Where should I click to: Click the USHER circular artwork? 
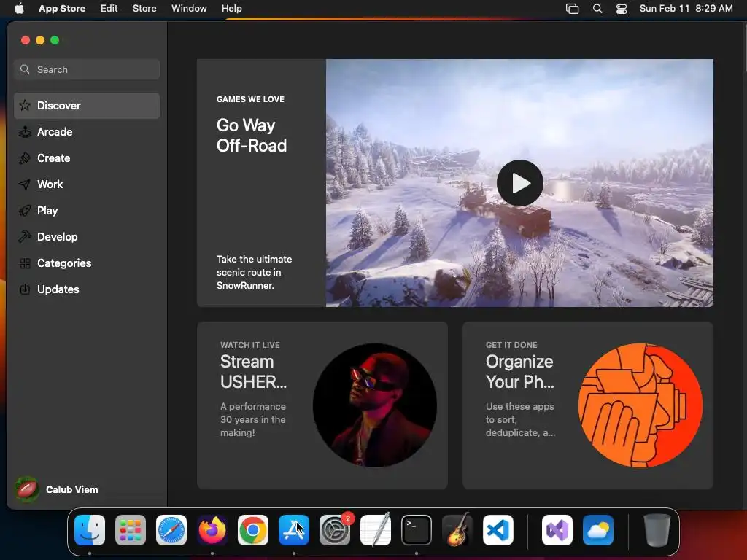point(374,405)
